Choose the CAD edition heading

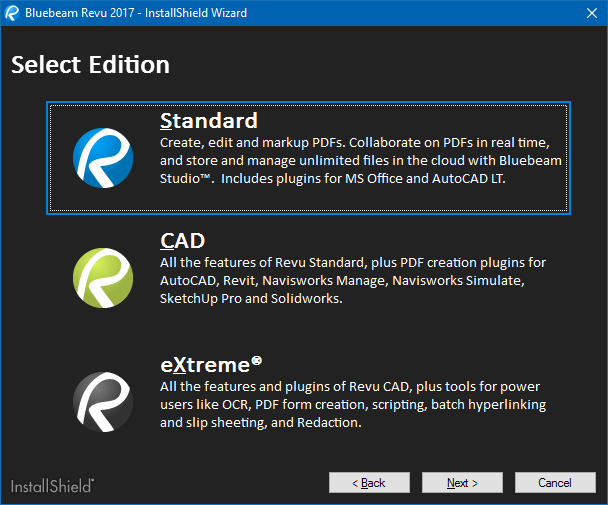pyautogui.click(x=183, y=241)
